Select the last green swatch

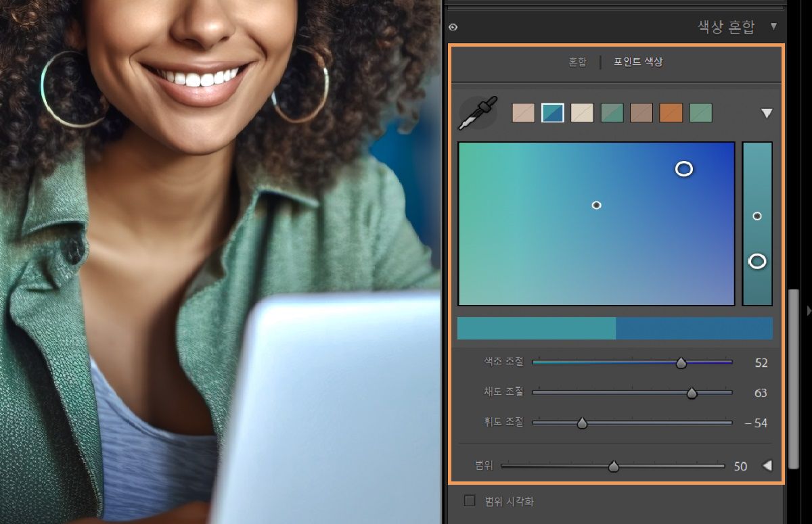[x=700, y=113]
